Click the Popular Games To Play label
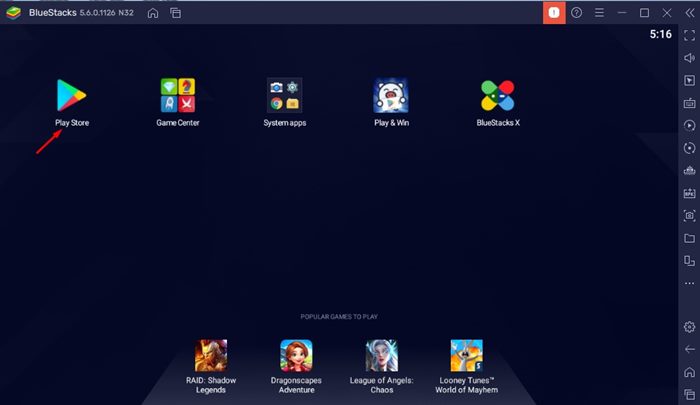 pos(339,317)
